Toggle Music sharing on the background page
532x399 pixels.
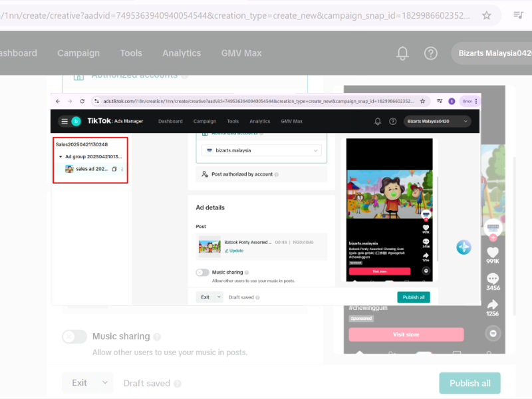[74, 336]
